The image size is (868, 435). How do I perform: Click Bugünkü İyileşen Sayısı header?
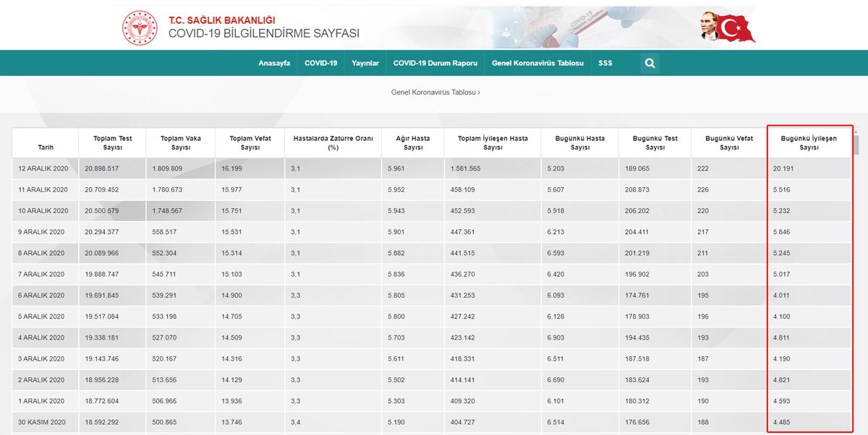click(809, 143)
